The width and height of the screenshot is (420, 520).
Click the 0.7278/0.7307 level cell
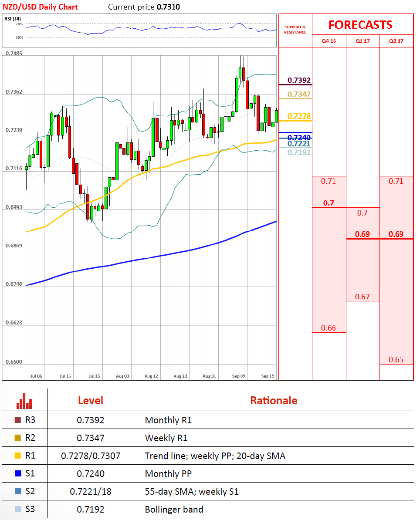91,456
